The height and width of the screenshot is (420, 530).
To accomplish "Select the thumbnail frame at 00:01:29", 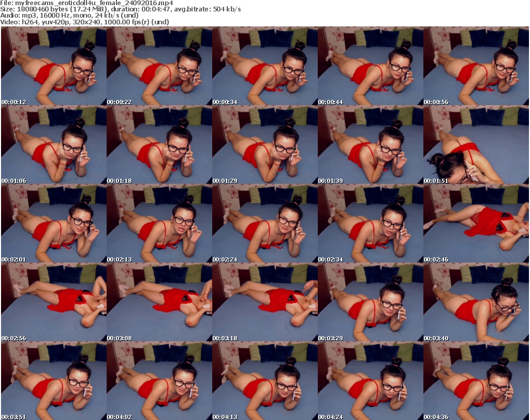I will (264, 144).
